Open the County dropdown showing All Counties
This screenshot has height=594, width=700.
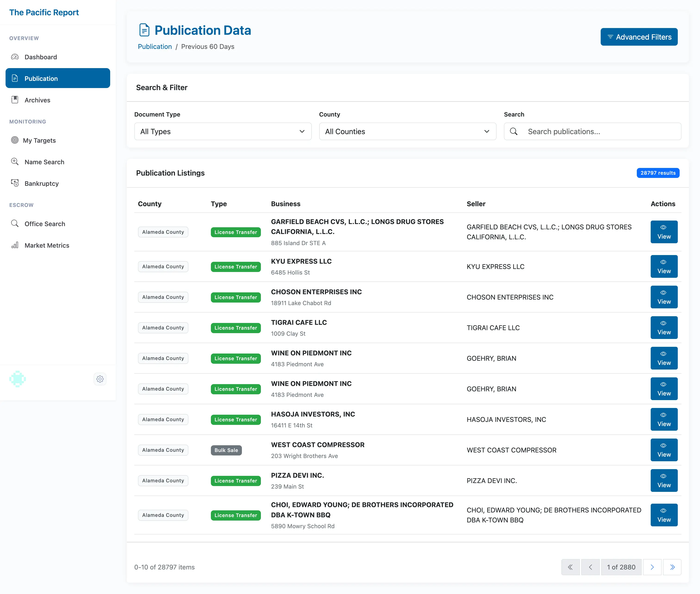point(408,131)
